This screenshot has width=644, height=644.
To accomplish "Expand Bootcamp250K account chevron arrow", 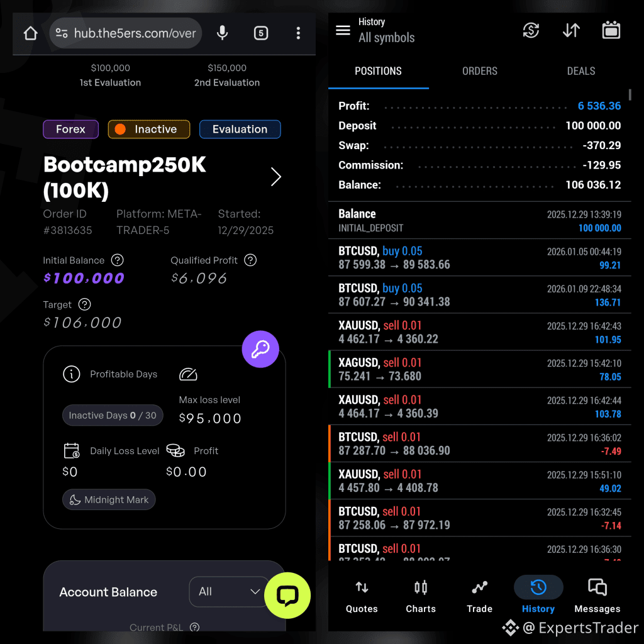I will (276, 177).
